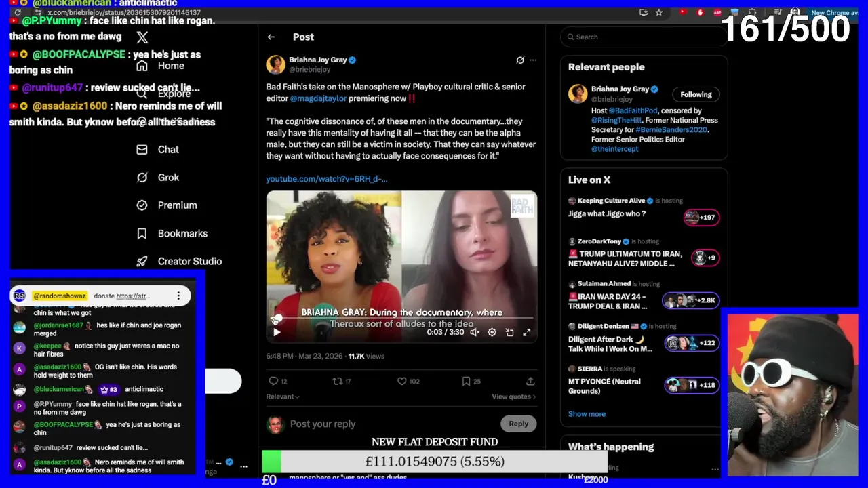Toggle the Following button for Briahna Joy Gray
The width and height of the screenshot is (868, 488).
(x=696, y=95)
